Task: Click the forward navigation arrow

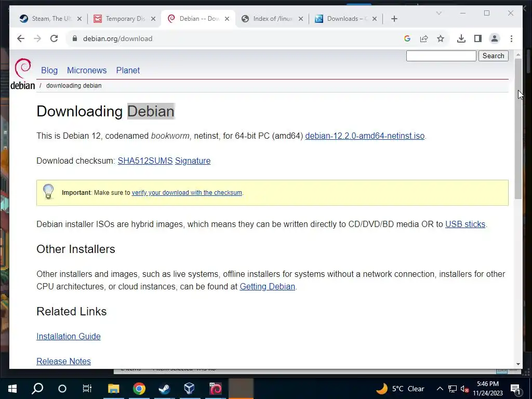Action: (x=37, y=38)
